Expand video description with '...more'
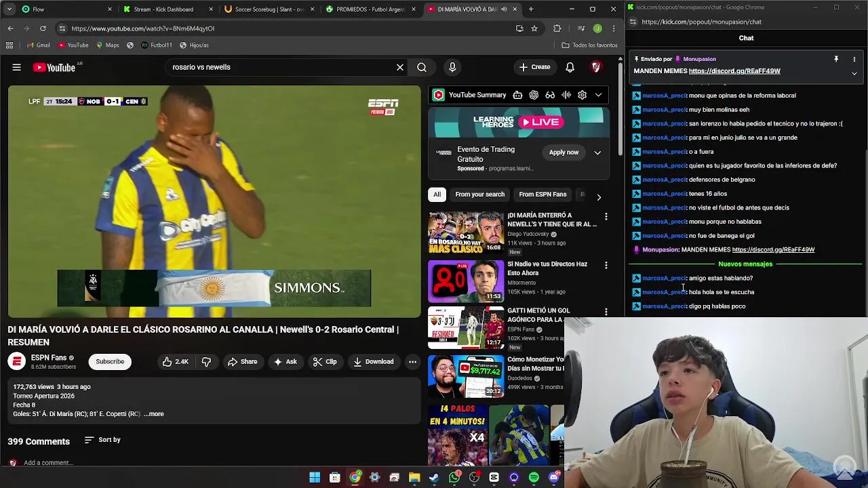This screenshot has width=868, height=488. tap(154, 414)
